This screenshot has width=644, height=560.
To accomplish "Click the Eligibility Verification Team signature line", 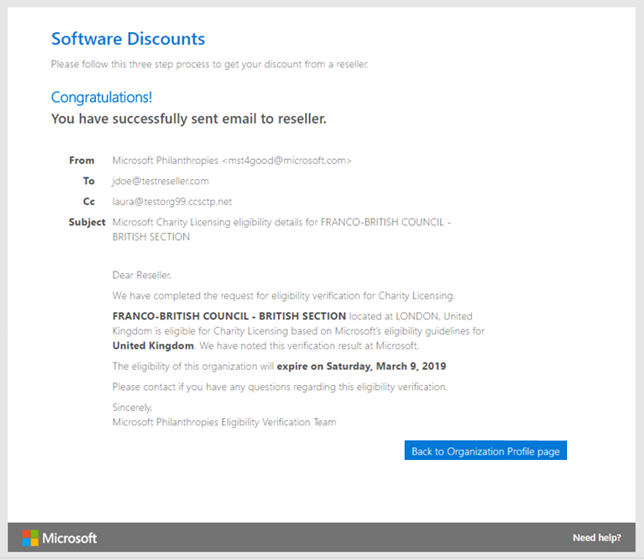I will (224, 422).
